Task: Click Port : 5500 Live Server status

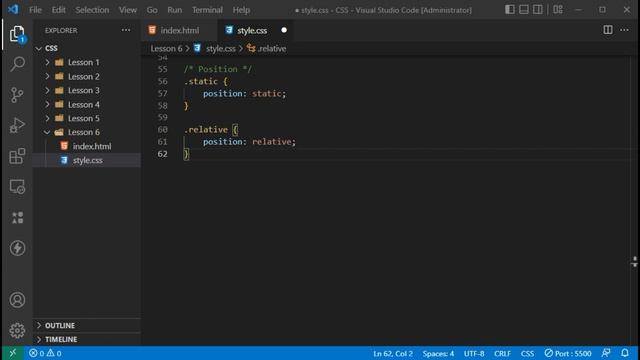Action: [x=568, y=353]
